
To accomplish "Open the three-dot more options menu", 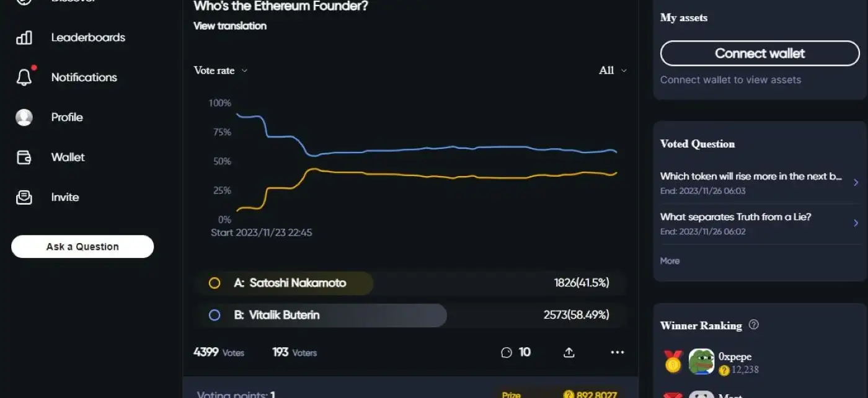I will coord(617,353).
